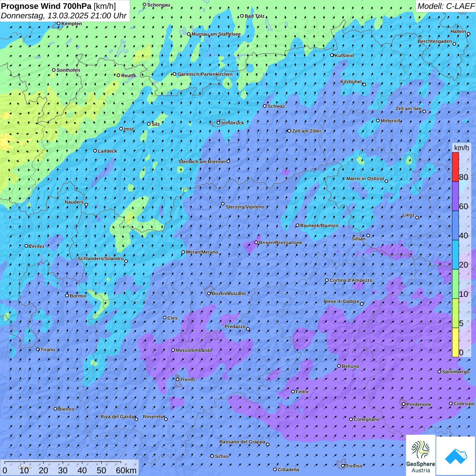Click the Zell am See marker
Screen dimensions: 476x476
[x=424, y=111]
